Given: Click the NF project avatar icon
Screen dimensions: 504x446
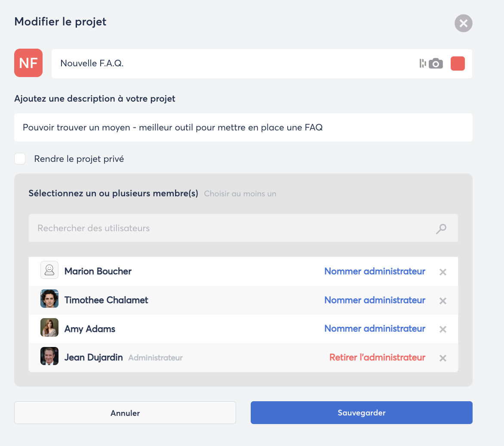Looking at the screenshot, I should coord(28,63).
